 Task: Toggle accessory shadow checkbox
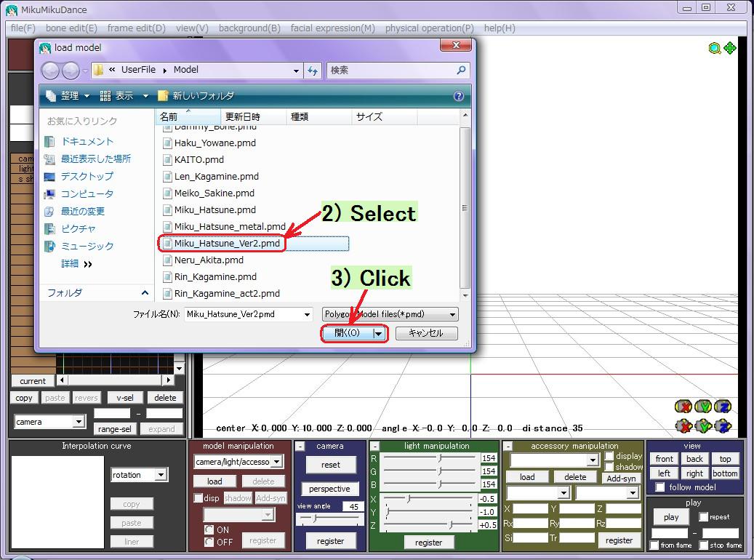tap(609, 467)
